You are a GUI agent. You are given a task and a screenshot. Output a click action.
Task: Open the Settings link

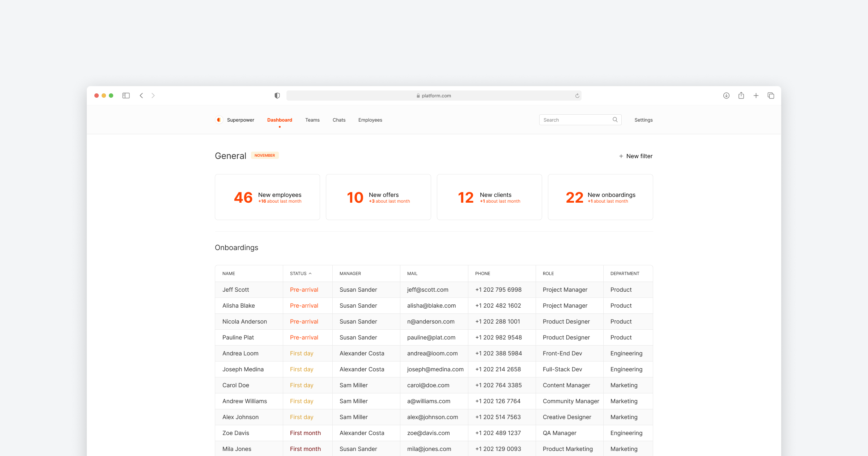[x=643, y=120]
